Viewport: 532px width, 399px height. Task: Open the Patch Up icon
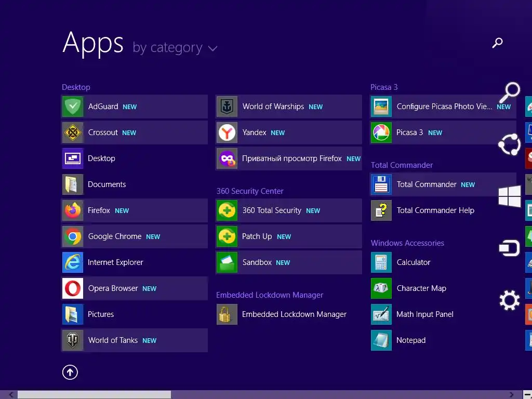pos(227,236)
